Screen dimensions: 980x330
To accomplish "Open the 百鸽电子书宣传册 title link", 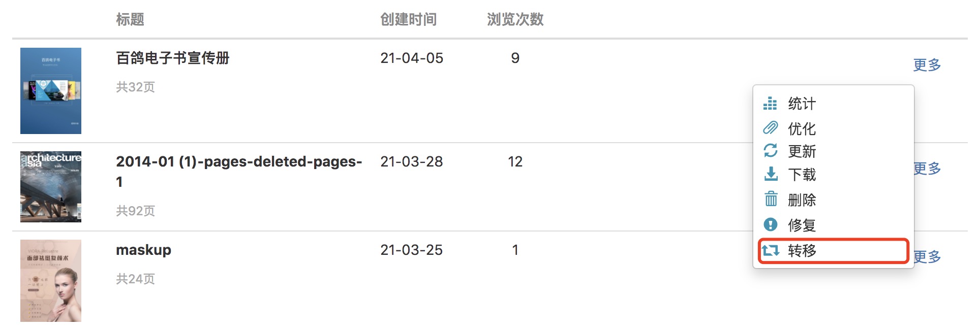I will pyautogui.click(x=172, y=58).
